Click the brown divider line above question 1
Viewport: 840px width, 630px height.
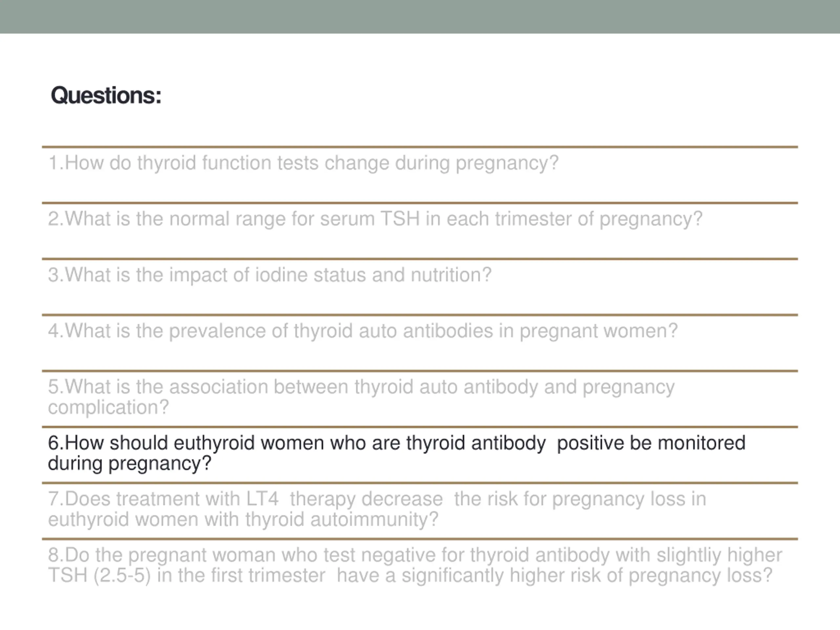coord(420,147)
